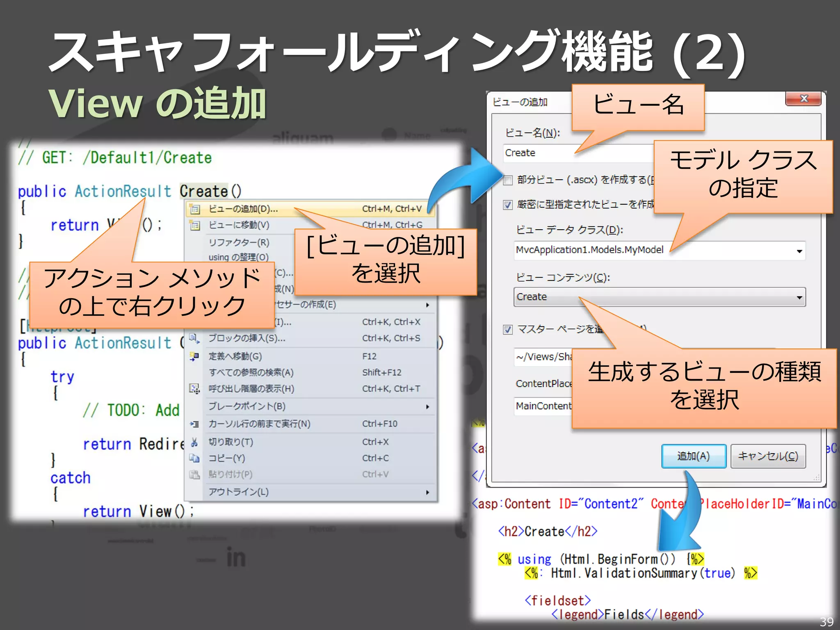Click the MainContent placeholder ID field
This screenshot has height=630, width=840.
pyautogui.click(x=543, y=406)
